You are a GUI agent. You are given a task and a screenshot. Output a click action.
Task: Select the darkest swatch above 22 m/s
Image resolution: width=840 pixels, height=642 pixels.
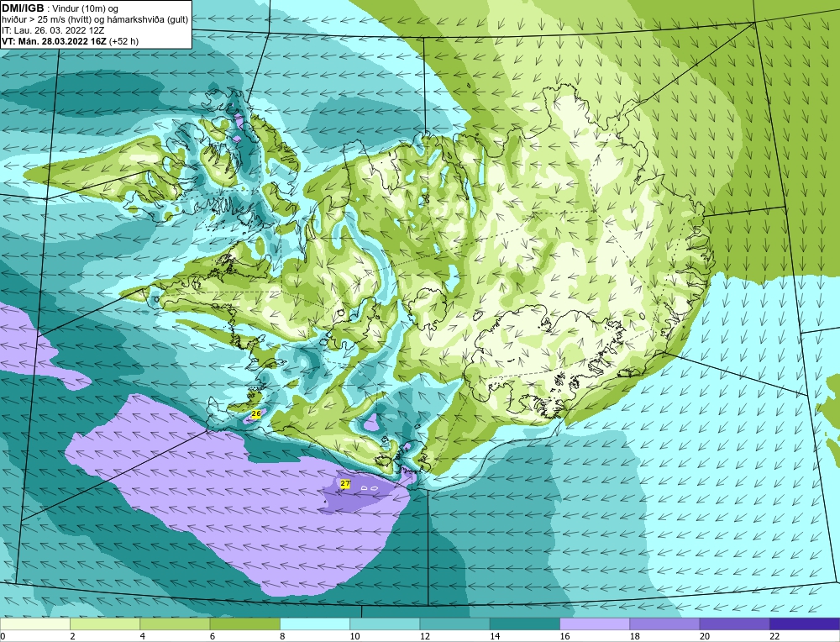point(805,624)
